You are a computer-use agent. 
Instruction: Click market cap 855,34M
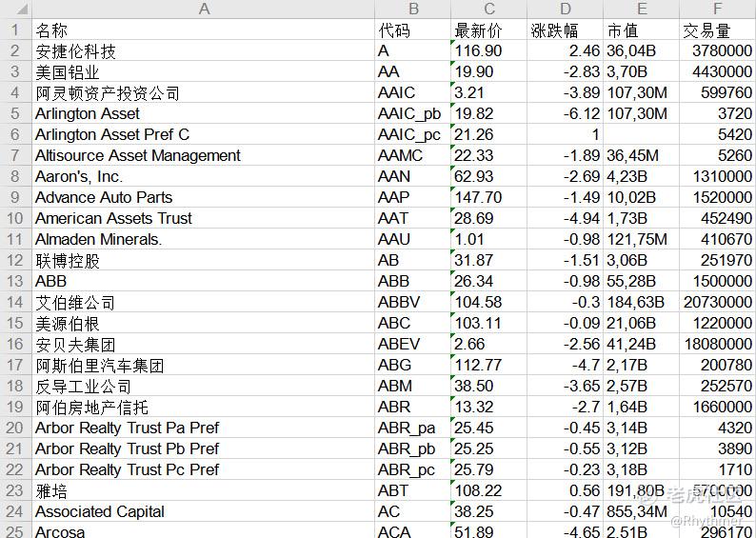641,512
